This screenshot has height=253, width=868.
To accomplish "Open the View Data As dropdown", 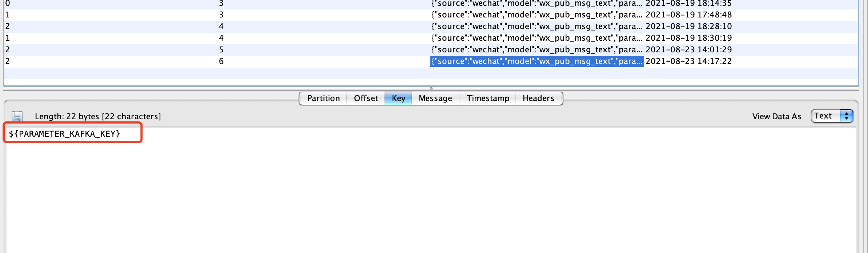I will (832, 116).
